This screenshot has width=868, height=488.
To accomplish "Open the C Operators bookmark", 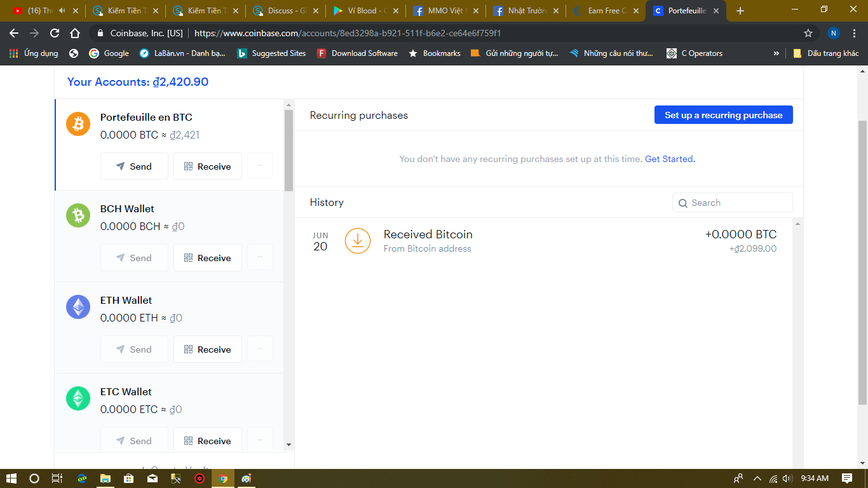I will coord(695,53).
